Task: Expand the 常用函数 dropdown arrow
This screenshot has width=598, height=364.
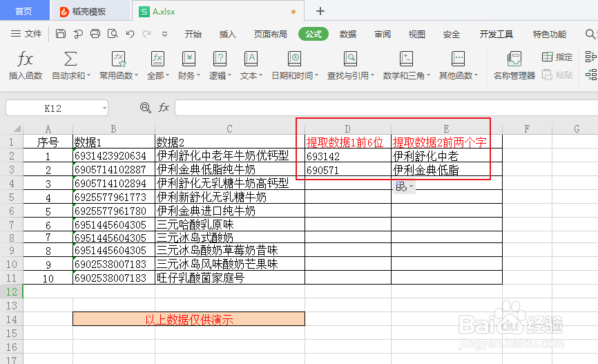Action: tap(136, 75)
